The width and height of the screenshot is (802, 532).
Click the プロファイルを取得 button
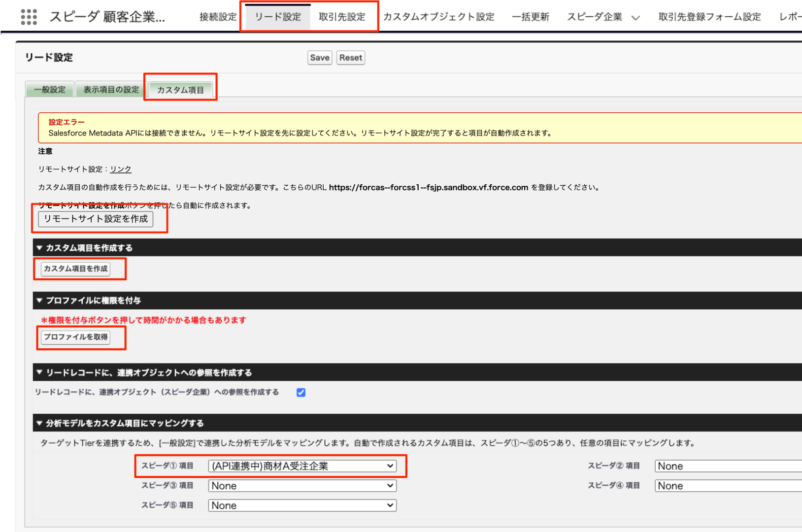click(x=76, y=337)
